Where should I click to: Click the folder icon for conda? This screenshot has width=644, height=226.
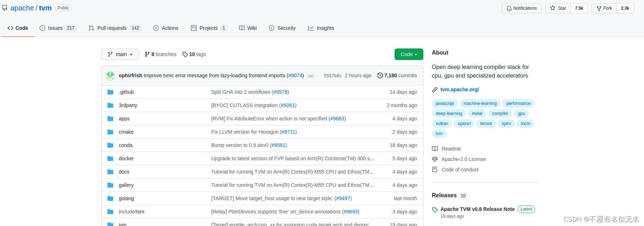tap(110, 145)
